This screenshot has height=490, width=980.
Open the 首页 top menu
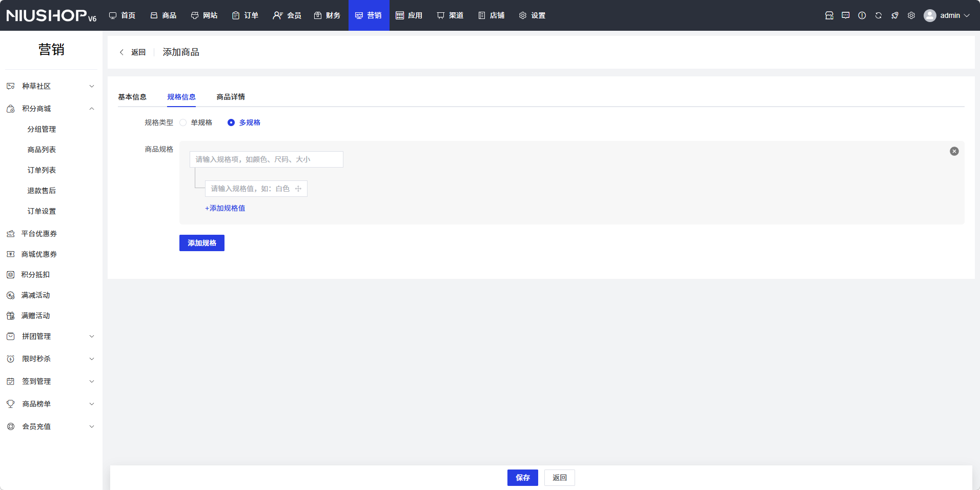(123, 15)
